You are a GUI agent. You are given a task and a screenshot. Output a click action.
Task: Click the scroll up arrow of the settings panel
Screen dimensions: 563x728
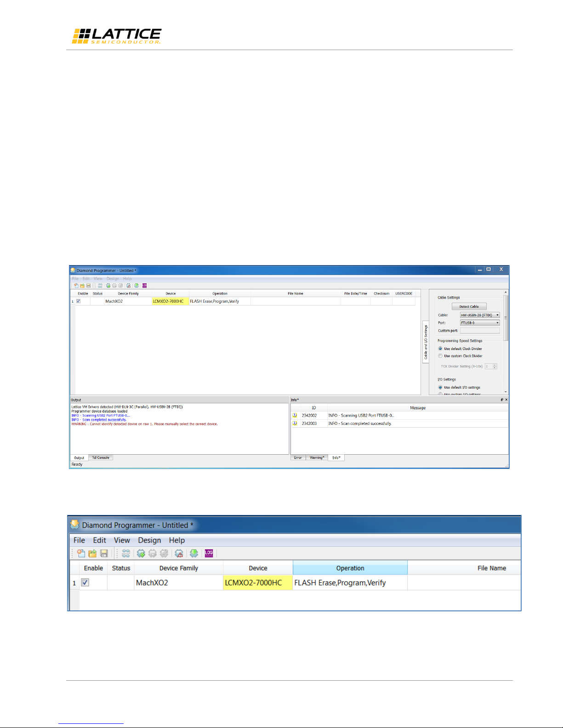click(506, 292)
